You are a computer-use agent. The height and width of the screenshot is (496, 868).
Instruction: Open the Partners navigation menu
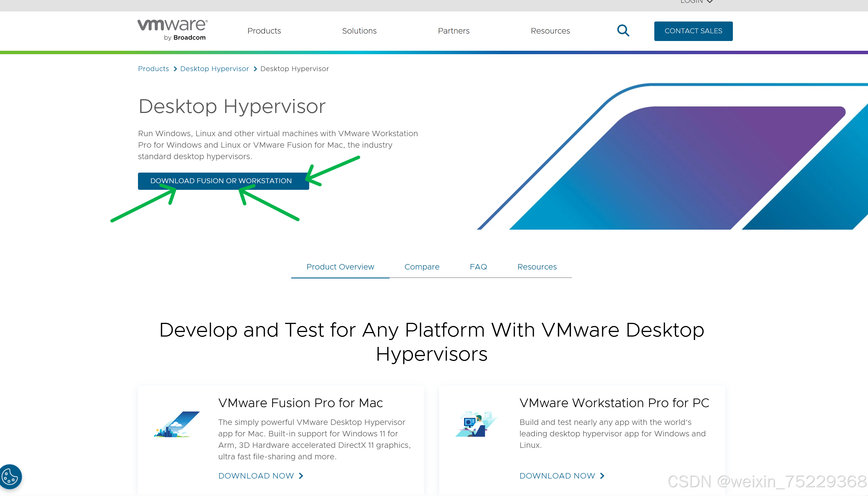454,31
